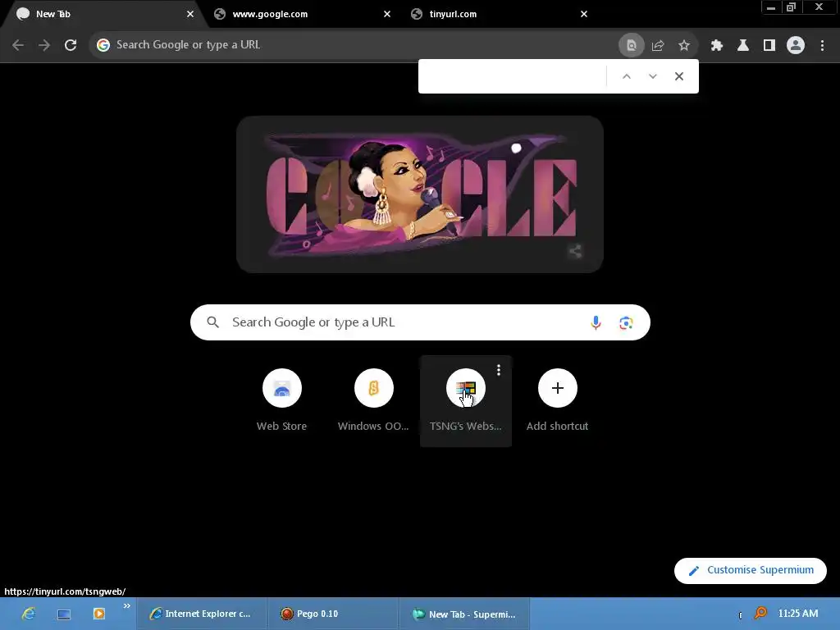This screenshot has height=630, width=840.
Task: Add a new shortcut tile
Action: 558,400
